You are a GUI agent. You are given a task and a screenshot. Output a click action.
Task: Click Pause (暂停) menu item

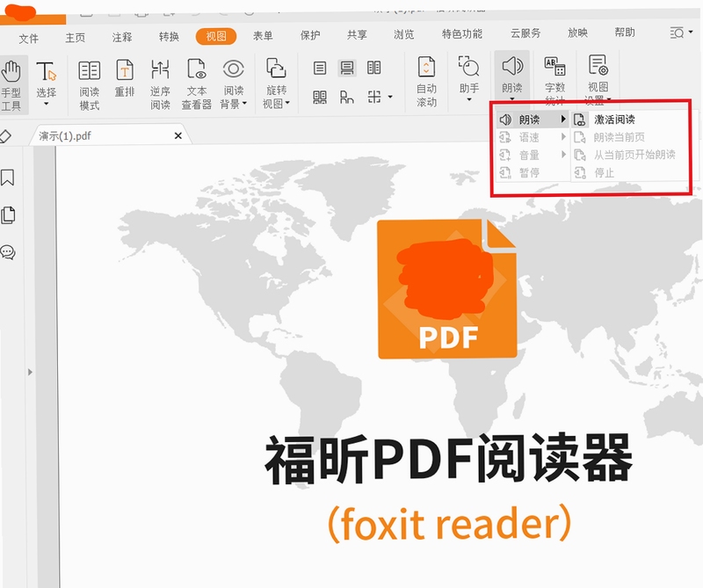point(533,172)
